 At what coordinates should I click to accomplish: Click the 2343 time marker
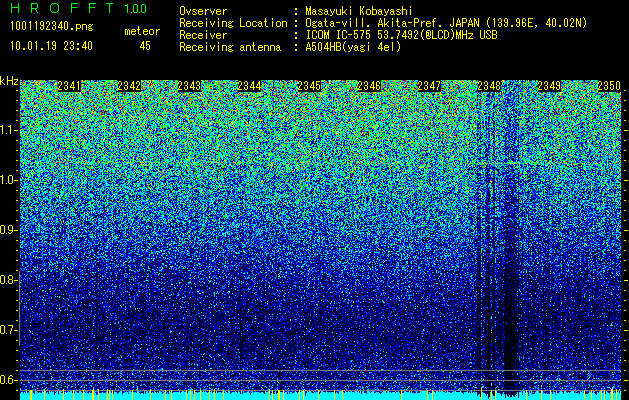(189, 86)
